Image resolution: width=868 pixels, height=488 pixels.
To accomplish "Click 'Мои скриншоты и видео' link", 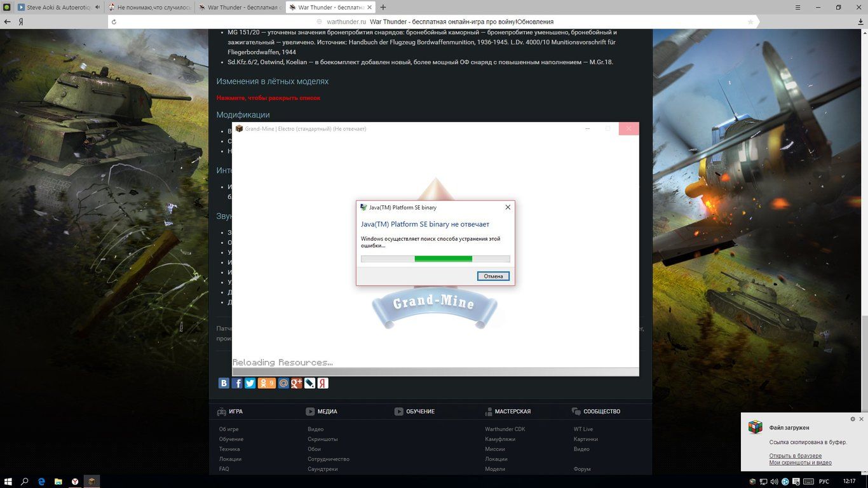I will point(801,463).
